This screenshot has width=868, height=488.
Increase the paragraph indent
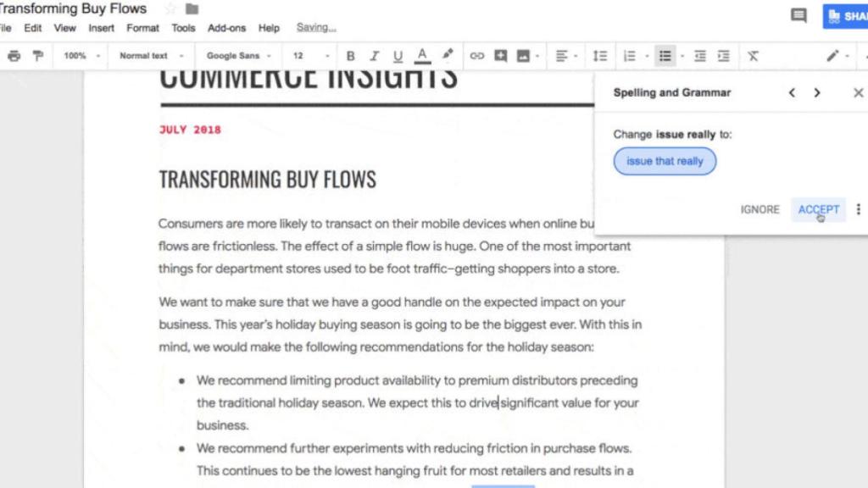[723, 55]
